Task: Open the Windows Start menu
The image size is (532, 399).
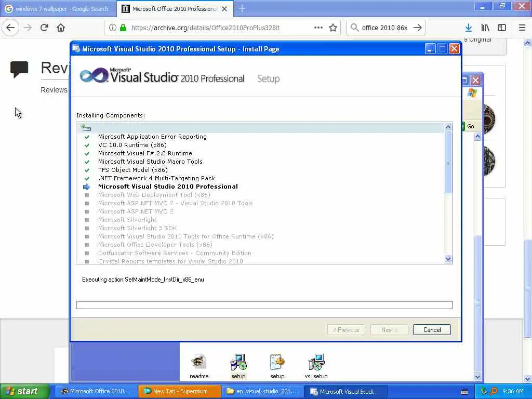Action: coord(25,391)
